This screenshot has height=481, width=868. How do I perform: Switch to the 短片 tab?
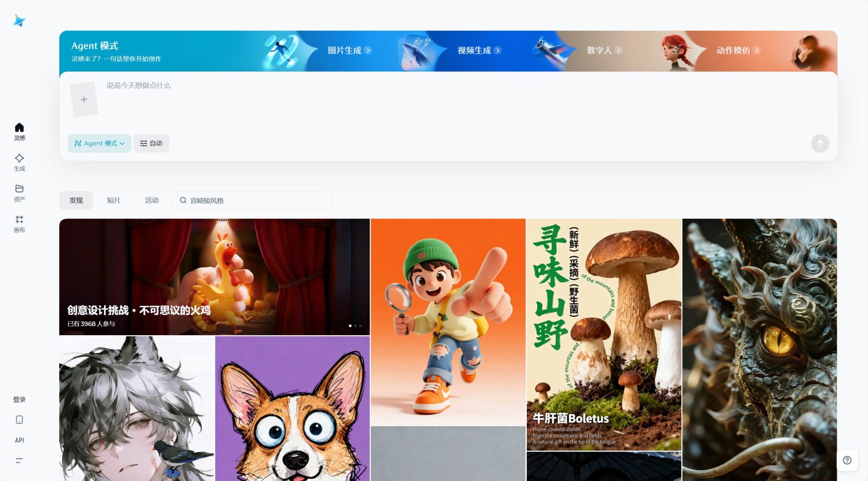coord(114,200)
